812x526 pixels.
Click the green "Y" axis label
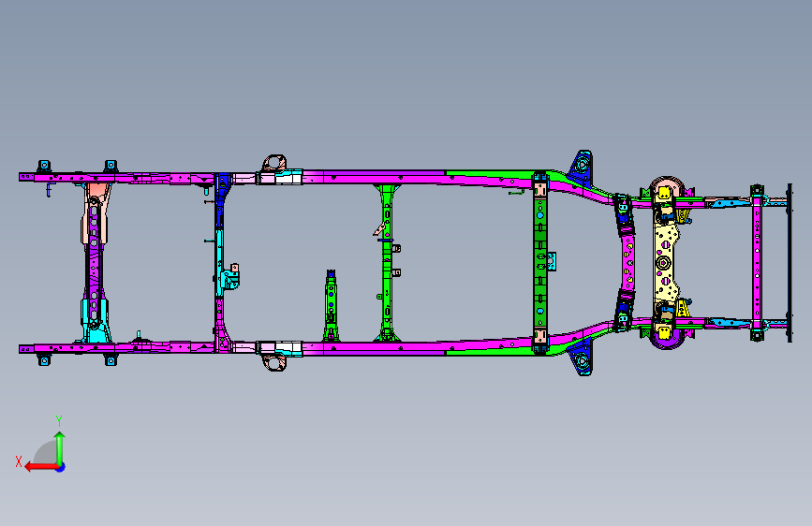59,420
